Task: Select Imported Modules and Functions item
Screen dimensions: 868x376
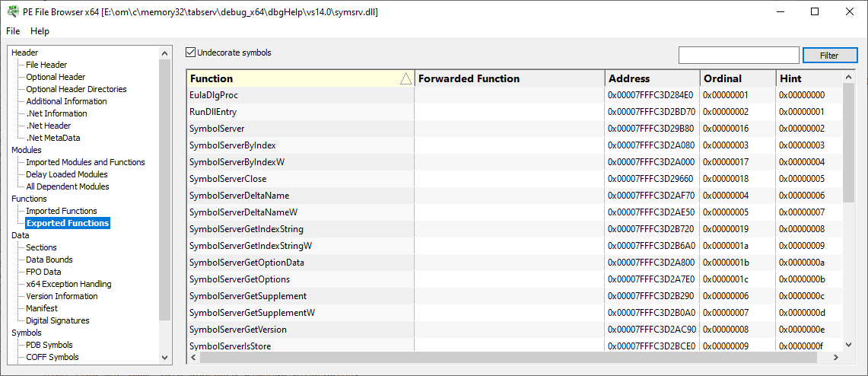Action: [x=85, y=162]
